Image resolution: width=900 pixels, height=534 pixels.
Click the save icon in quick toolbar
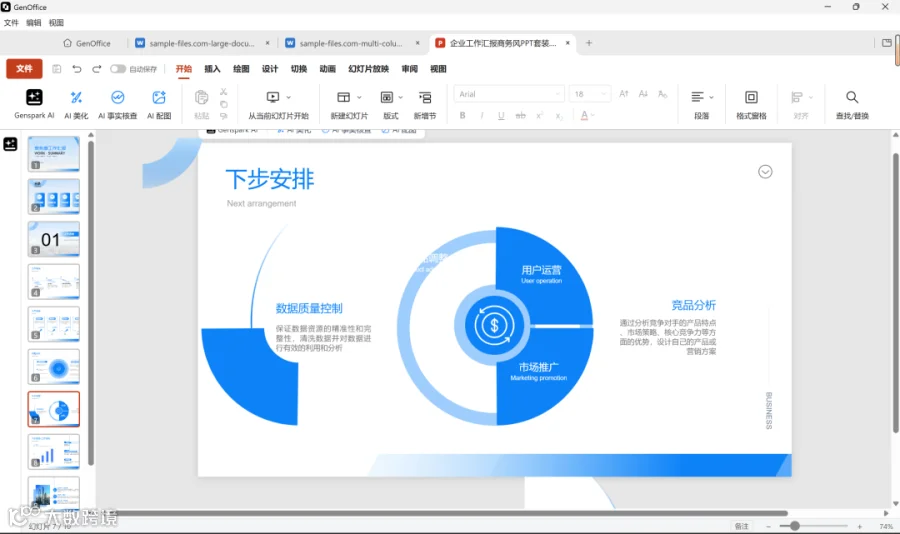click(57, 69)
